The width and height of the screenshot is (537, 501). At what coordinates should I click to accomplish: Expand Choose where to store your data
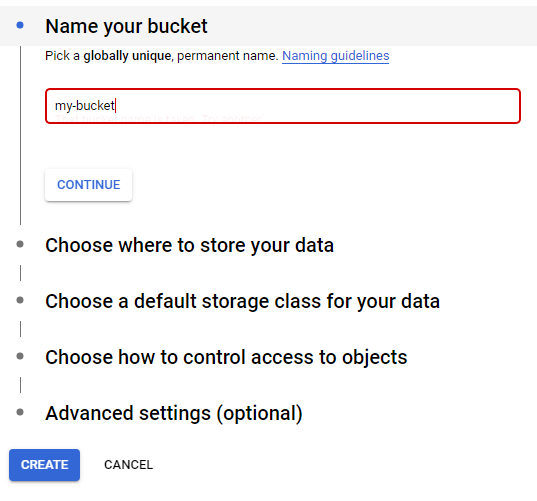[189, 245]
